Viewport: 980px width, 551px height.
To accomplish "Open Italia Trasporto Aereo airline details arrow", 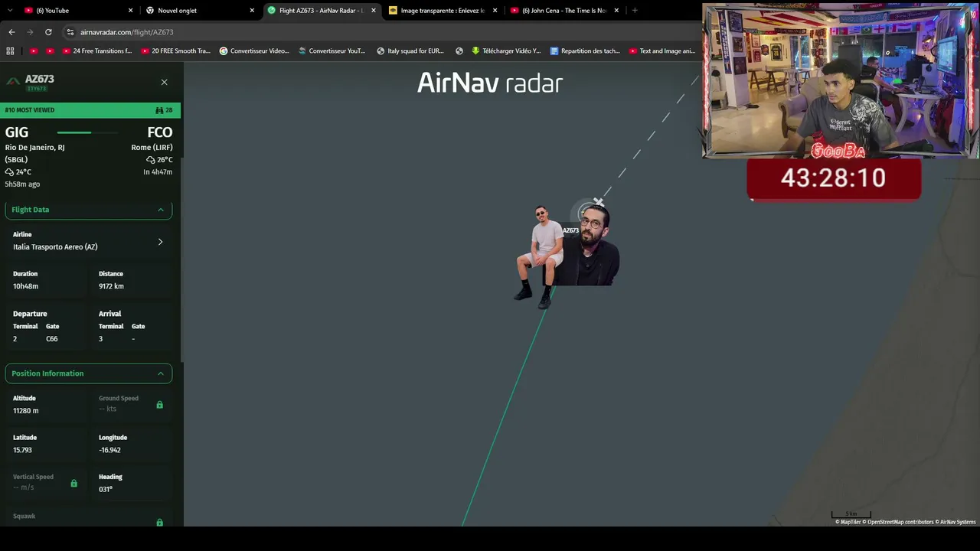I will click(160, 242).
